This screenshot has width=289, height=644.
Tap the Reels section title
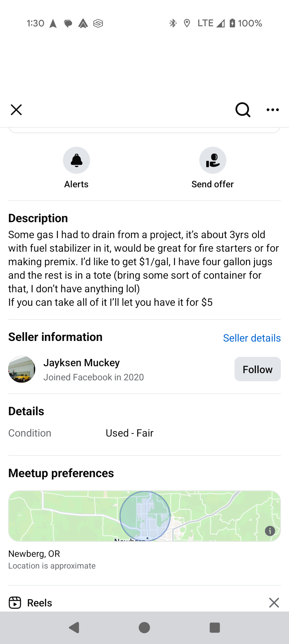tap(40, 603)
